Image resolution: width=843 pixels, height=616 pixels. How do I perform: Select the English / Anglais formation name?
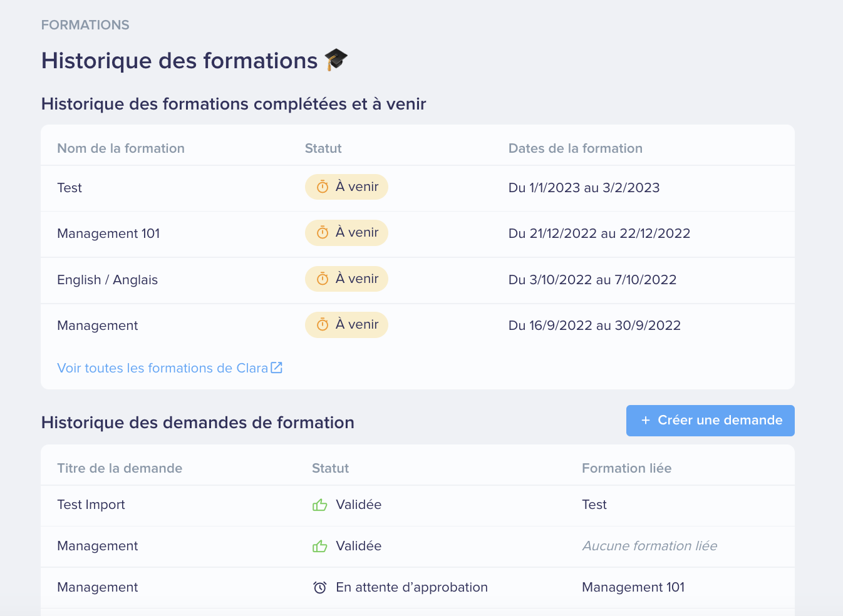click(107, 280)
